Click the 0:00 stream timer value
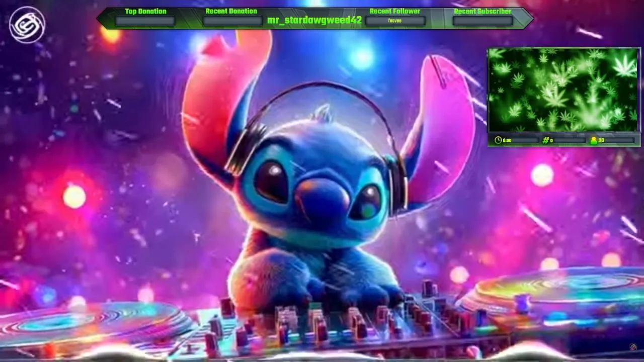Screen dimensions: 644x362 pyautogui.click(x=507, y=141)
